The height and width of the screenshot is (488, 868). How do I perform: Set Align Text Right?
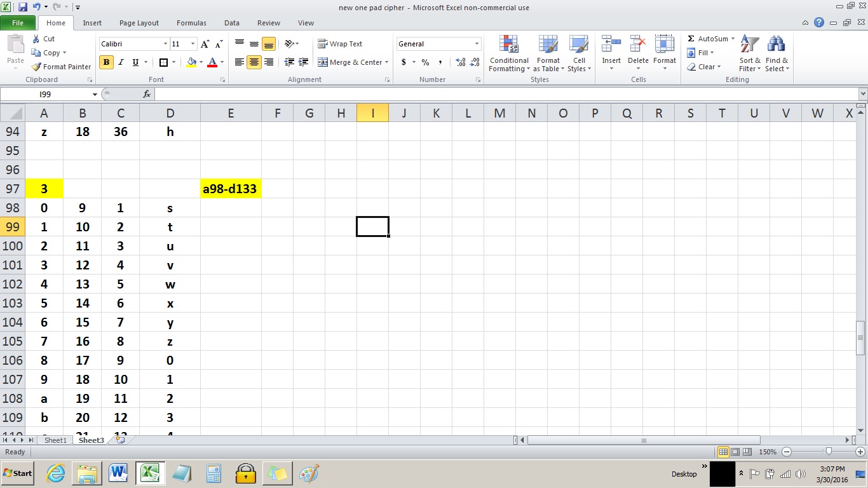(x=269, y=62)
